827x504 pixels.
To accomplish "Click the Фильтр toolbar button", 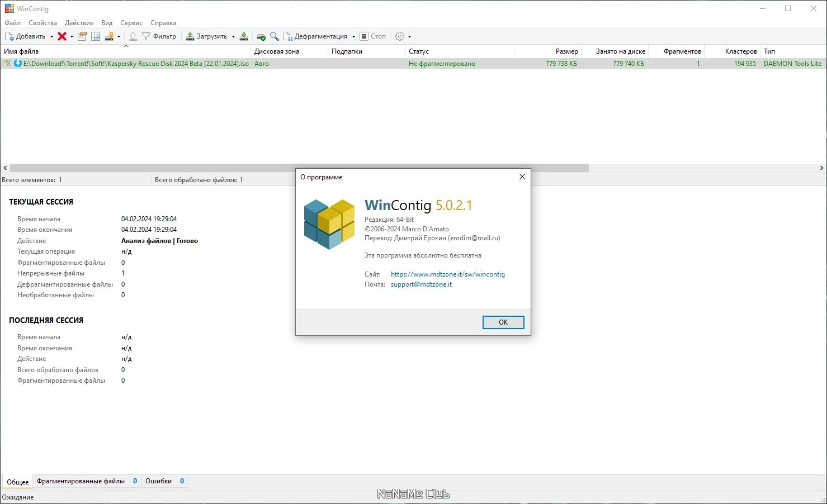I will pyautogui.click(x=159, y=36).
